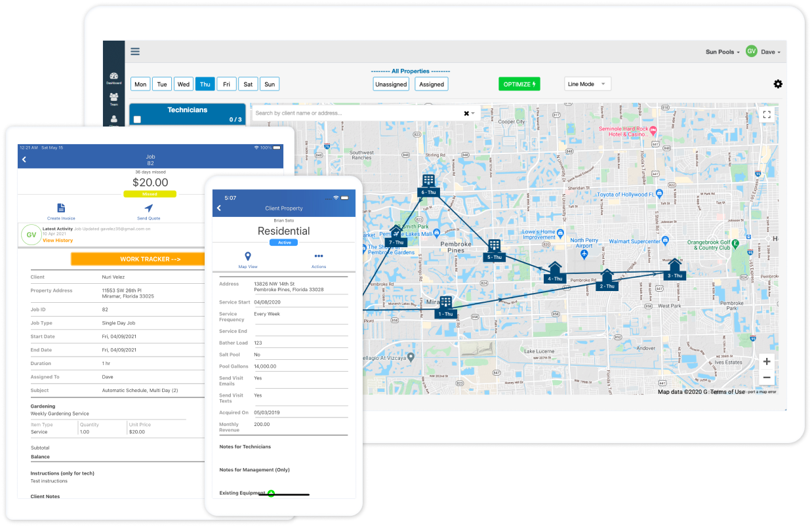812x527 pixels.
Task: Toggle fullscreen map view icon
Action: (767, 114)
